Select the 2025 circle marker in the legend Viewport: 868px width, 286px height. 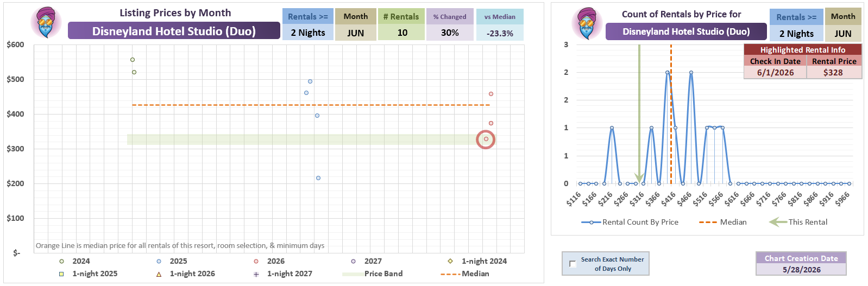tap(159, 261)
